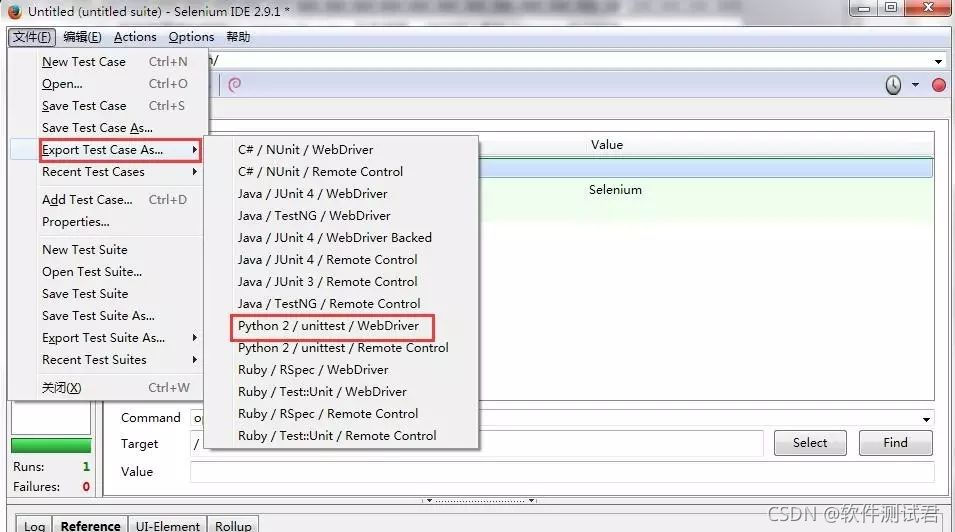Choose Python 2 / unittest / WebDriver export
The image size is (955, 532).
(x=328, y=326)
